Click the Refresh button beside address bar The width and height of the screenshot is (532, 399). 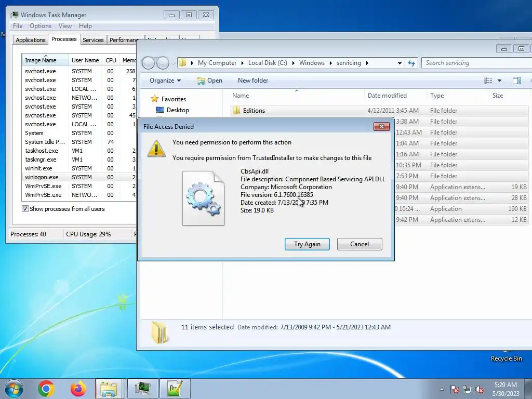click(411, 63)
